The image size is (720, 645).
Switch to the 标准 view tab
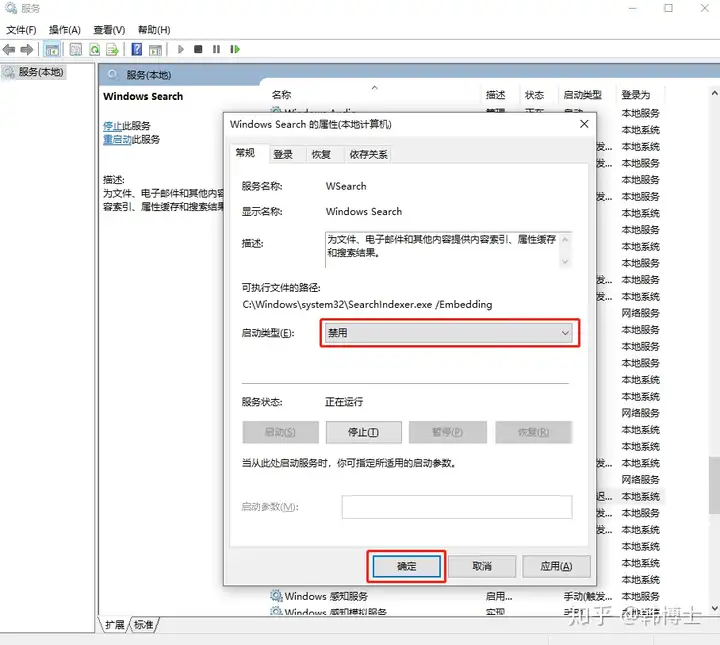coord(143,624)
